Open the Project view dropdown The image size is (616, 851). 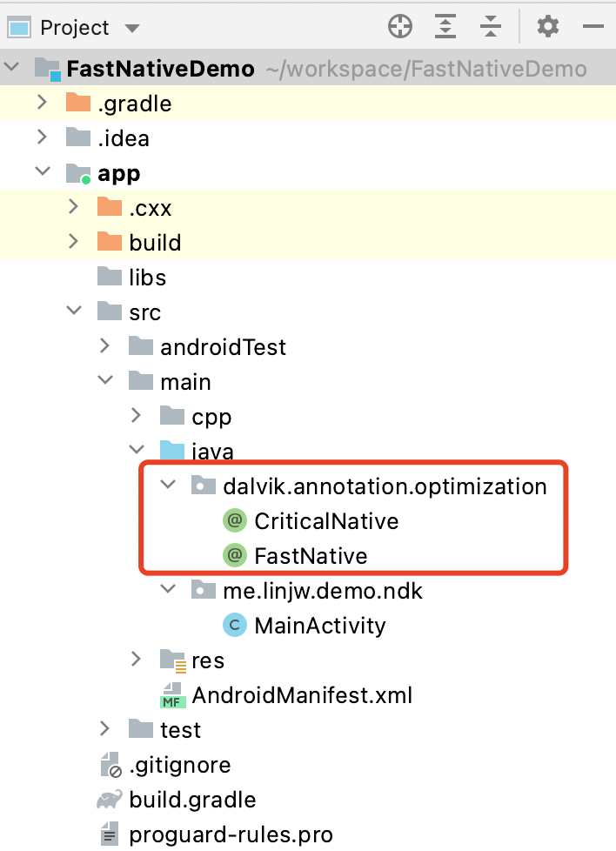coord(132,29)
